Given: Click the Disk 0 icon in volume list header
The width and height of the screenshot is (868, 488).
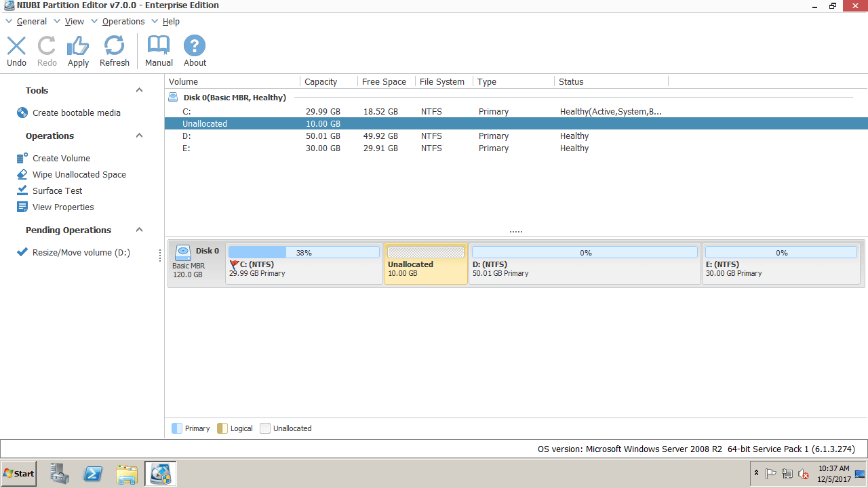Looking at the screenshot, I should coord(173,98).
